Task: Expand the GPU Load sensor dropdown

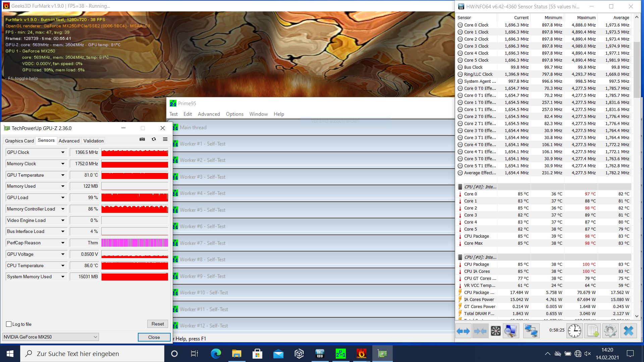Action: coord(63,197)
